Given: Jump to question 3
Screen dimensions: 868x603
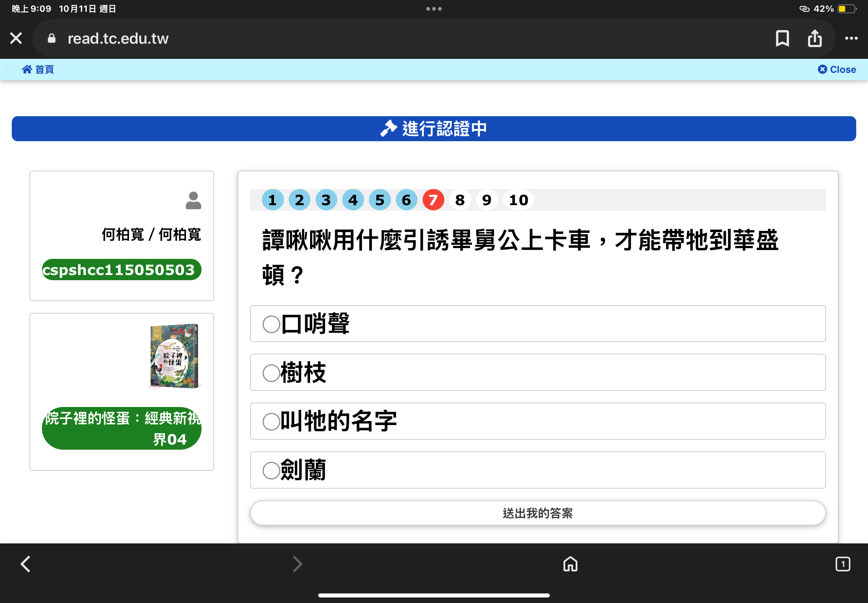Looking at the screenshot, I should click(x=326, y=200).
